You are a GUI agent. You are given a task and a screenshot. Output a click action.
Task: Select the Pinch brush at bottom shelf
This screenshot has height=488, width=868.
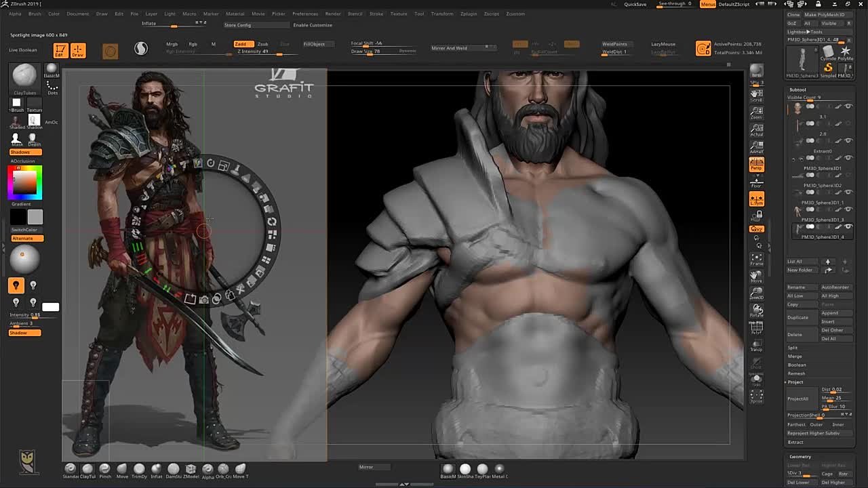pos(104,470)
